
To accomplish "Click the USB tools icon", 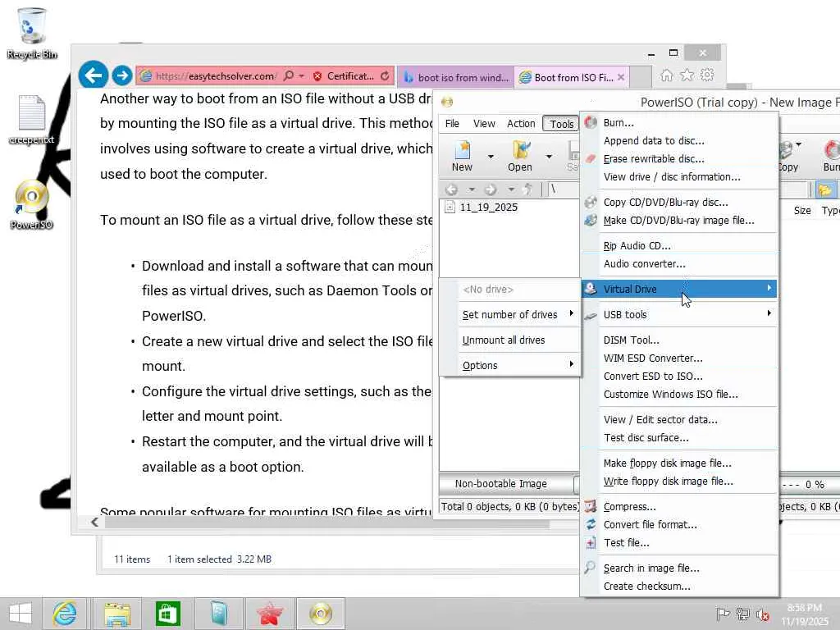I will click(x=591, y=316).
